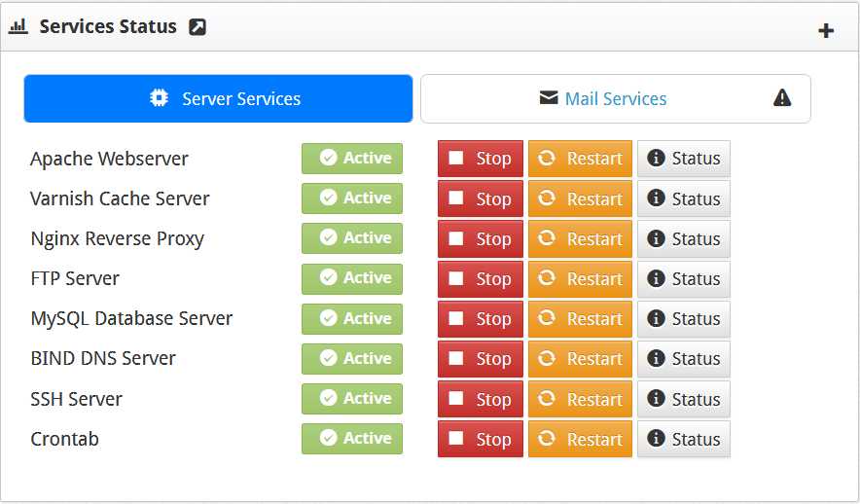
Task: Click the warning triangle on Mail Services
Action: point(782,97)
